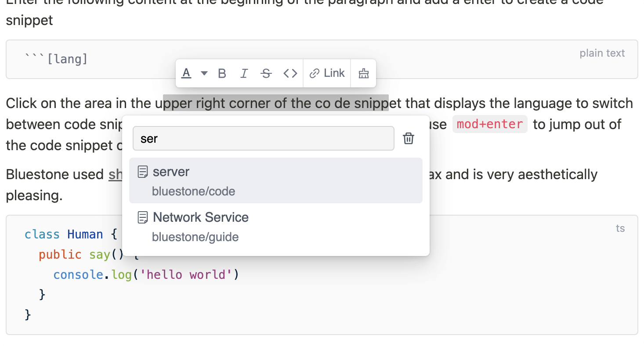
Task: Click the link search field containing 'ser'
Action: coord(264,139)
